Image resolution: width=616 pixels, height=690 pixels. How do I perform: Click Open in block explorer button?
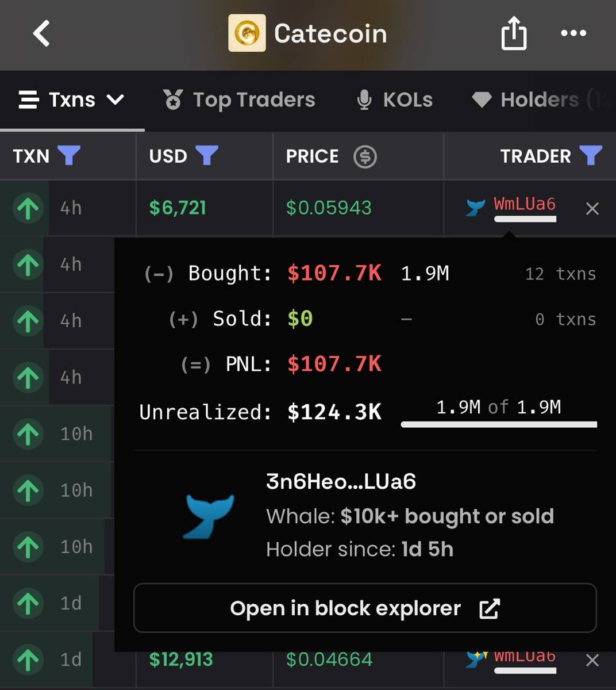pos(365,608)
